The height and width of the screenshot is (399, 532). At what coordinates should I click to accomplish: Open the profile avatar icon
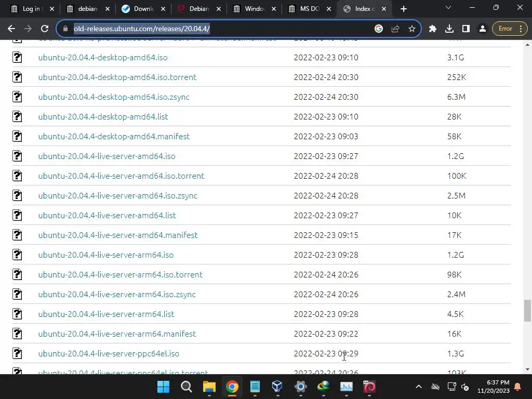point(483,29)
